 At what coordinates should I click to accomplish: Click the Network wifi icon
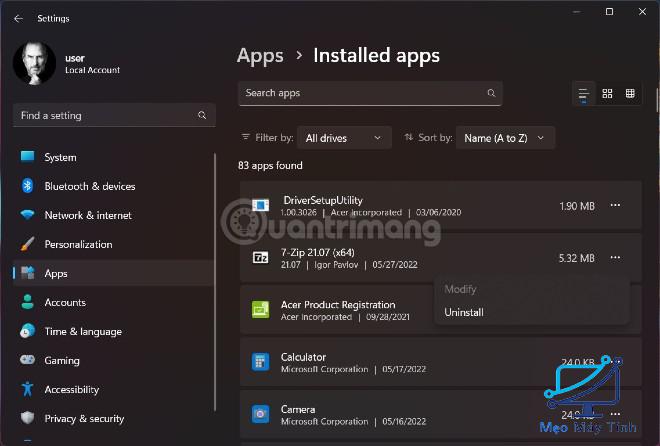click(27, 215)
